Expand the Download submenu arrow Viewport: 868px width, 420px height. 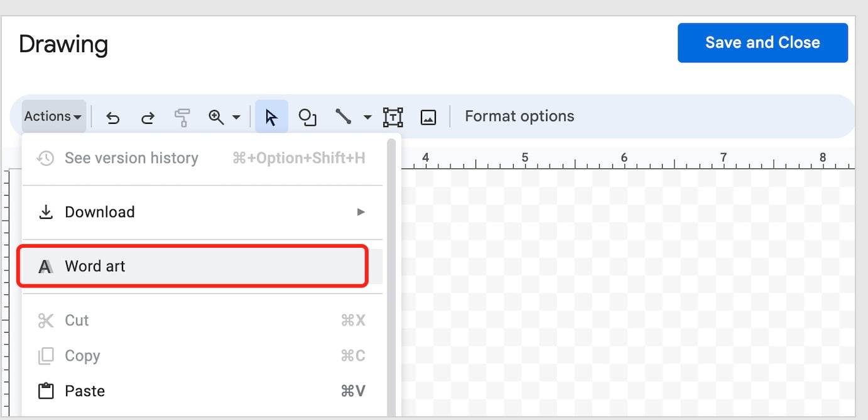coord(361,212)
